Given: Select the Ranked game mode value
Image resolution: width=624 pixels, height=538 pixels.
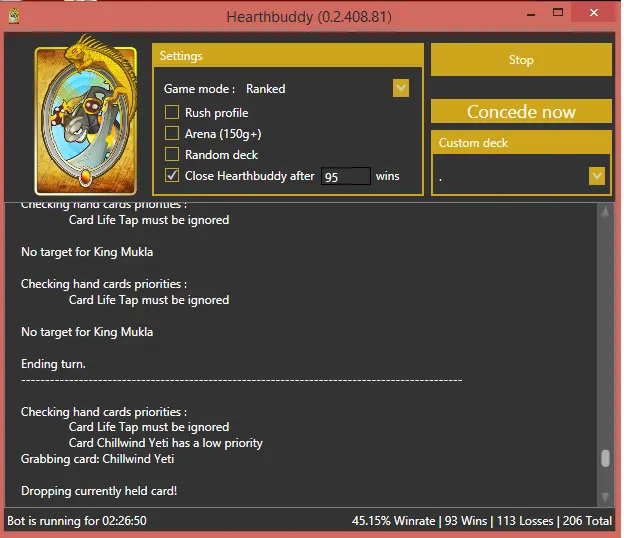Looking at the screenshot, I should tap(265, 89).
